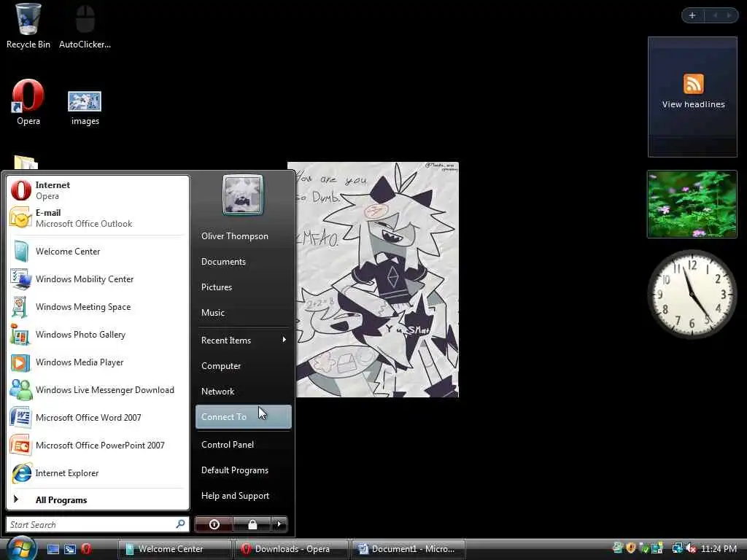Click the Opera icon next to Internet

(21, 190)
